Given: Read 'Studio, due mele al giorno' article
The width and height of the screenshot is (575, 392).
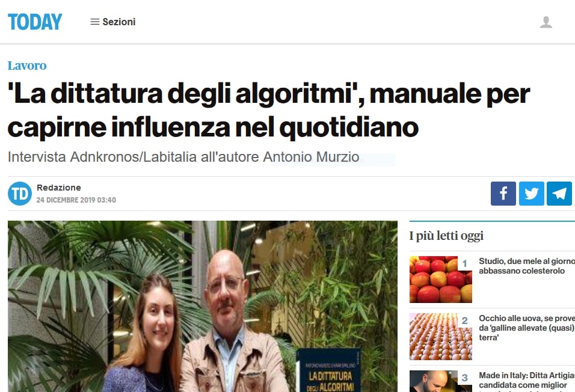Looking at the screenshot, I should pos(527,266).
